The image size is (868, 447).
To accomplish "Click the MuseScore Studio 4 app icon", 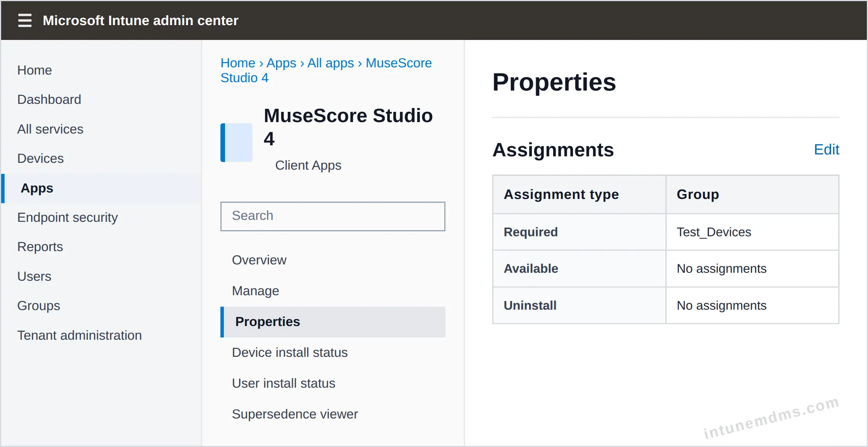I will click(236, 142).
